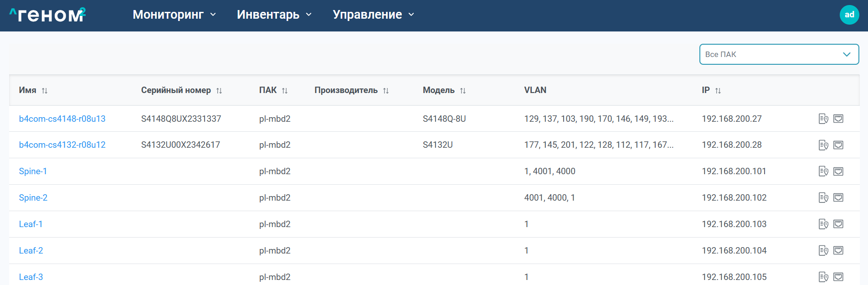
Task: Expand the 'Все ПАК' dropdown
Action: click(779, 54)
